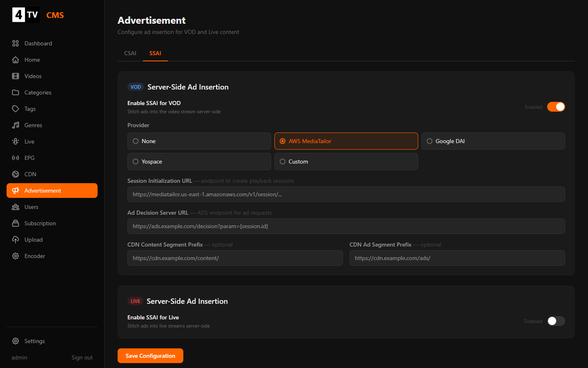Click the Users group icon
588x368 pixels.
pos(16,207)
